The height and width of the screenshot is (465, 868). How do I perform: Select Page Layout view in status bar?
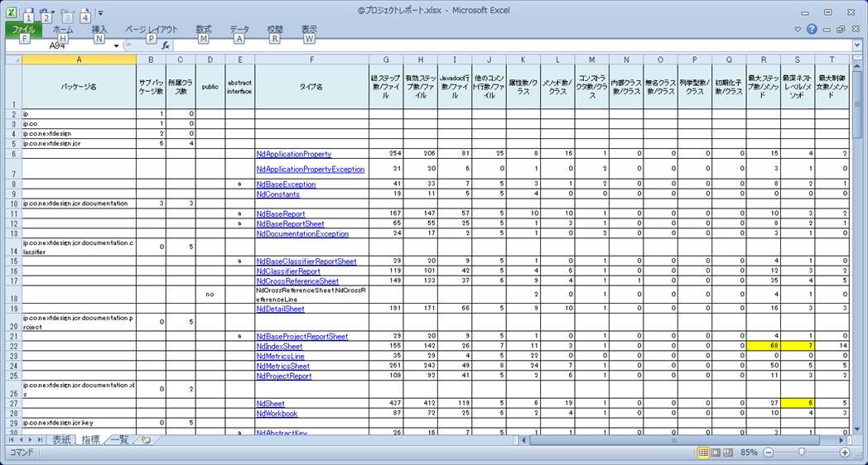716,453
